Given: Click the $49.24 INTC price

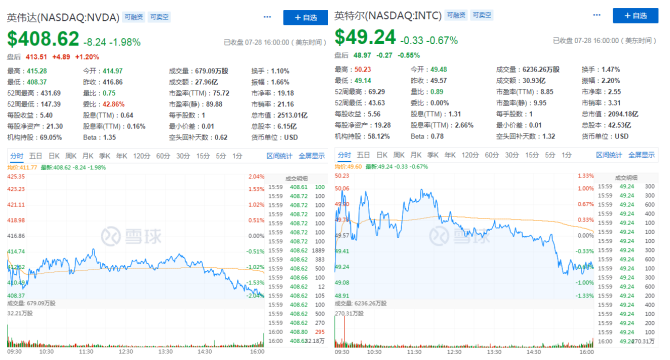Looking at the screenshot, I should (365, 37).
